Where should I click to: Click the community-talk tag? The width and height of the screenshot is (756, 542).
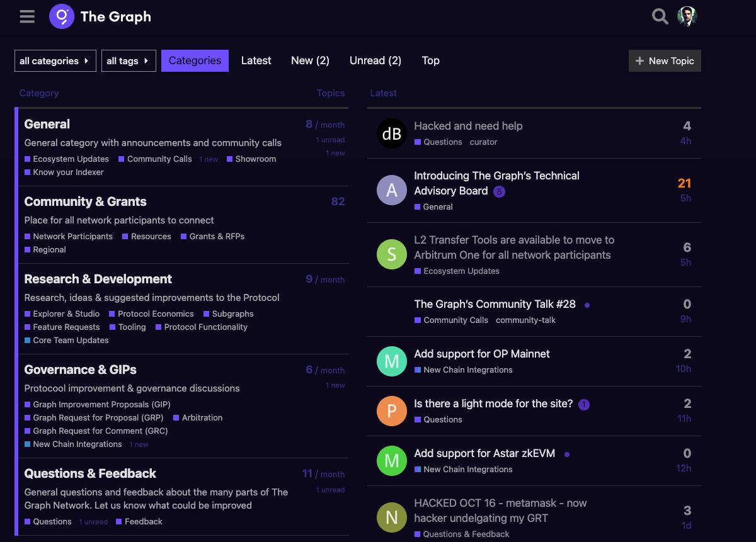click(x=526, y=320)
